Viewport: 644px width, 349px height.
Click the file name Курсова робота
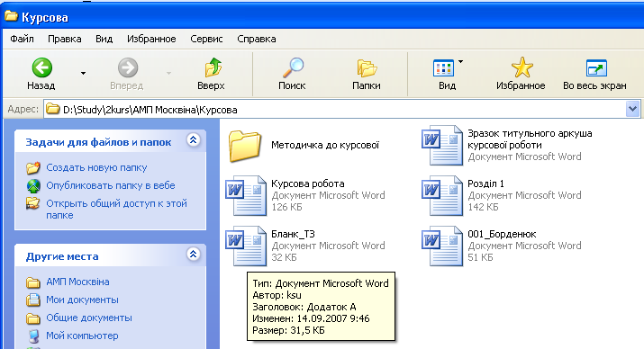click(308, 183)
